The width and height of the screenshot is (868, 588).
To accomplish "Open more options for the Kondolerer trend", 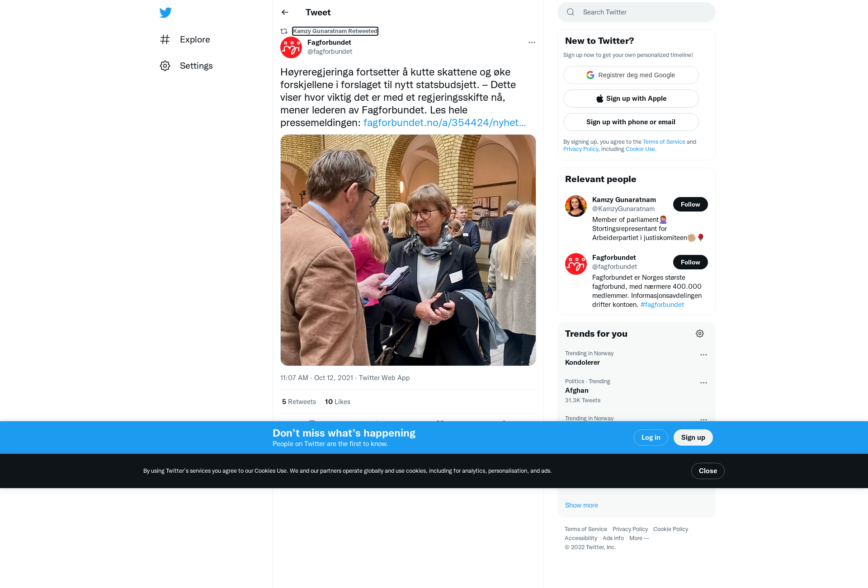I will 703,355.
